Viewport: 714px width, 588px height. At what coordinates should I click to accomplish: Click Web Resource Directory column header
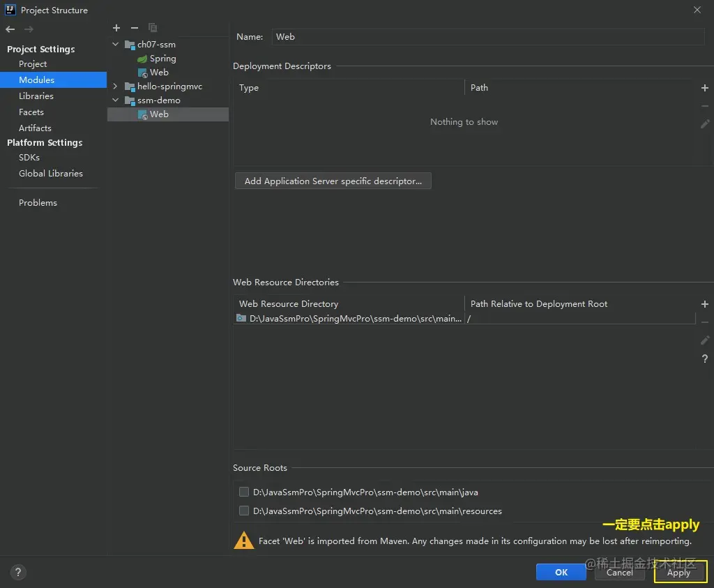click(289, 304)
